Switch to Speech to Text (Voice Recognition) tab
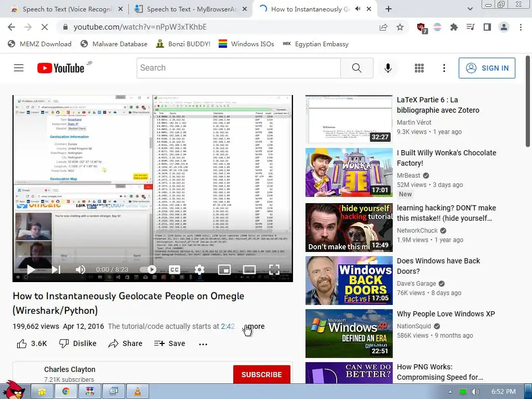The height and width of the screenshot is (399, 532). pyautogui.click(x=66, y=9)
